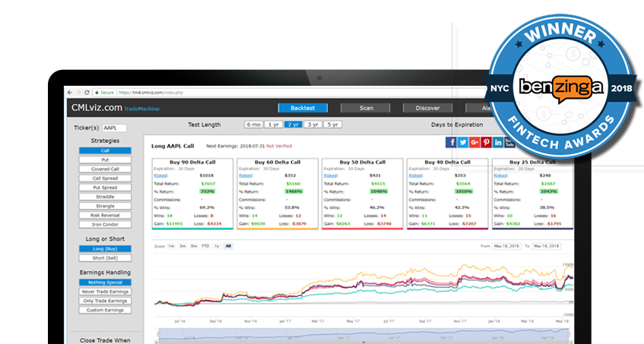
Task: Share via the Twitter icon
Action: point(463,142)
